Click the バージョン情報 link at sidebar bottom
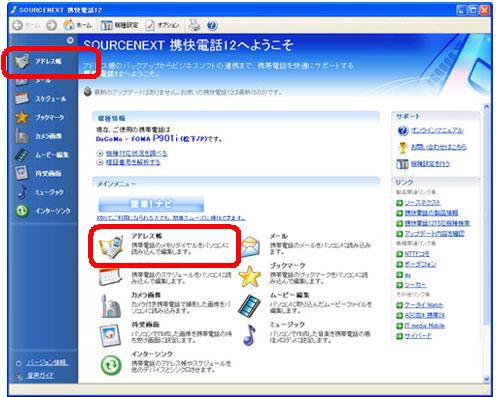This screenshot has width=500, height=397. (x=47, y=363)
